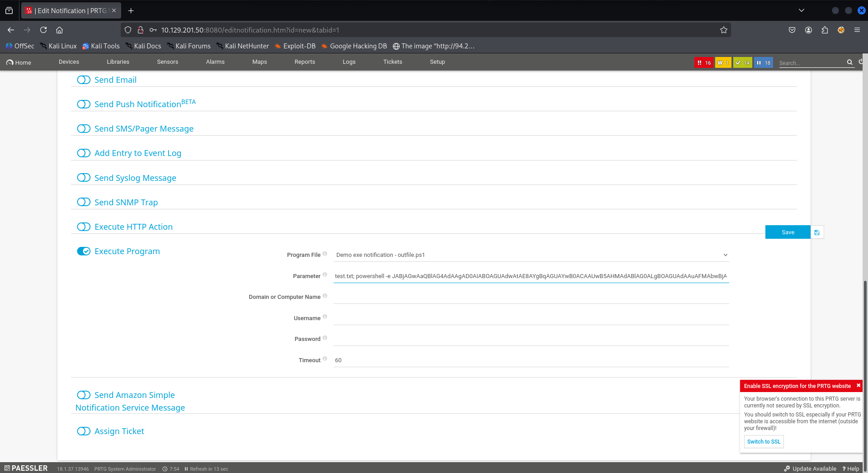Click the floppy disk icon beside Save
Screen dimensions: 868x473
tap(817, 232)
